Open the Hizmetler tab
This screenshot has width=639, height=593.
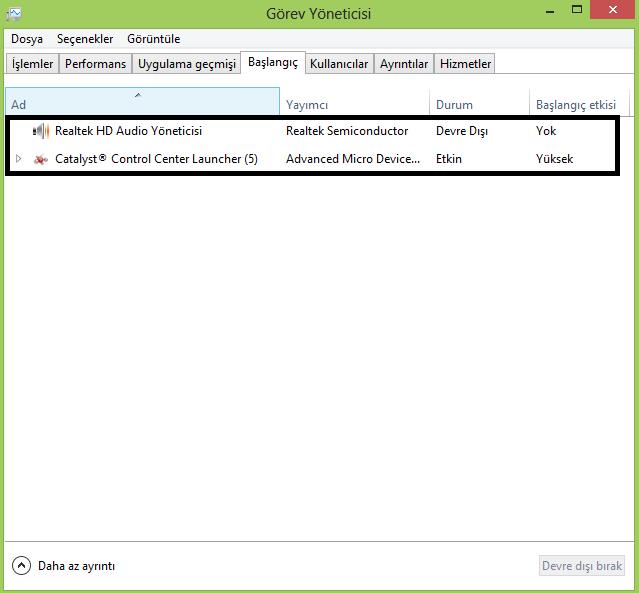point(465,64)
